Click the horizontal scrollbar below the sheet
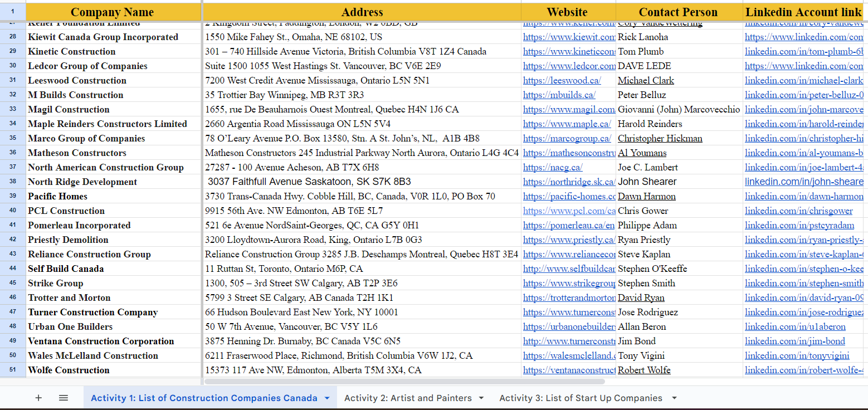The width and height of the screenshot is (868, 410). coord(404,382)
